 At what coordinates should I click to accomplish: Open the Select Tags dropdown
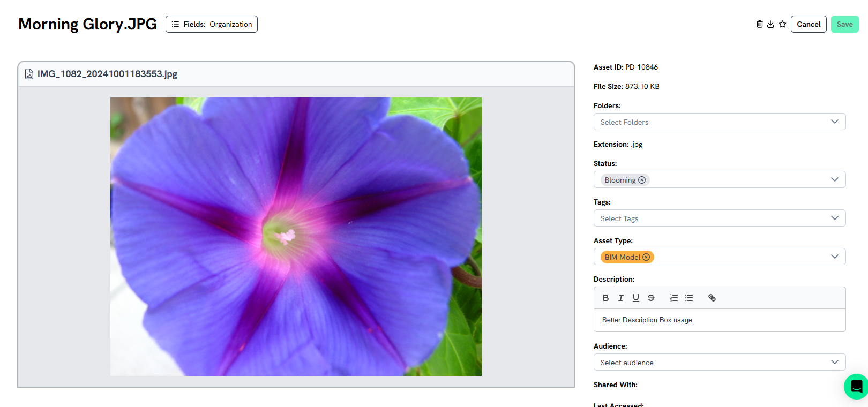coord(720,218)
